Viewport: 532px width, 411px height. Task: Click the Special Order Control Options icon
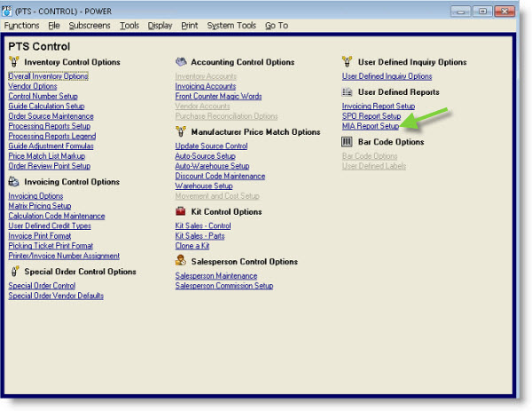14,272
